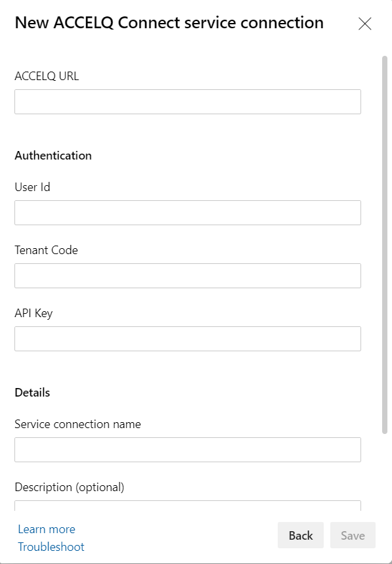
Task: Click the User Id label
Action: click(32, 187)
